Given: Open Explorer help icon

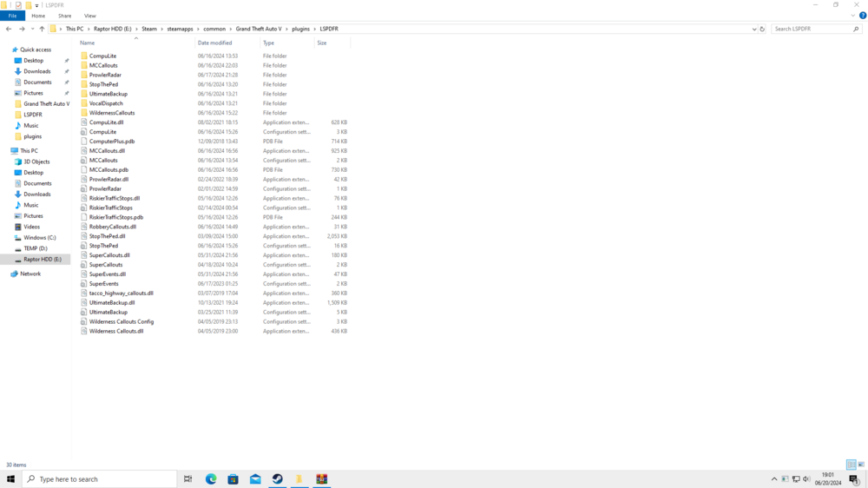Looking at the screenshot, I should pyautogui.click(x=863, y=16).
